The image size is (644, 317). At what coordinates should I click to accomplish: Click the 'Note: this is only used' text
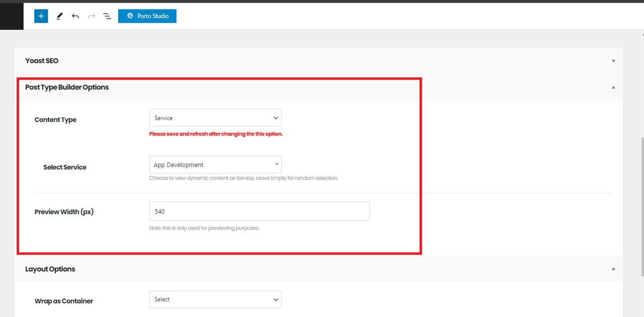204,228
